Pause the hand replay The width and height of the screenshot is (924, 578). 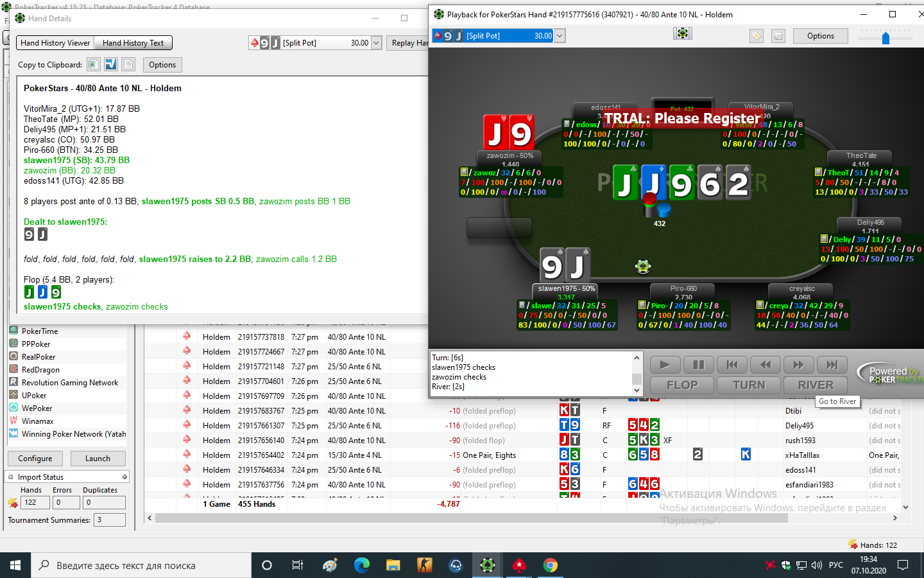pos(699,365)
